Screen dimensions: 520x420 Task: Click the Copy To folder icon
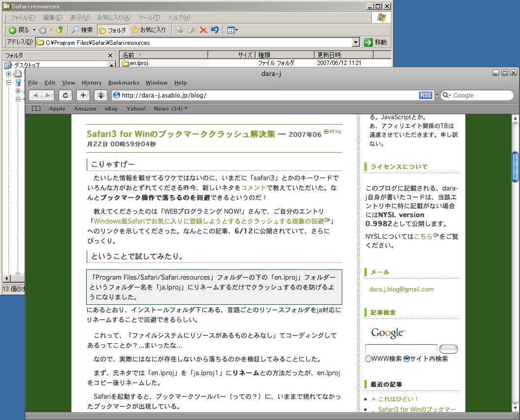click(192, 30)
